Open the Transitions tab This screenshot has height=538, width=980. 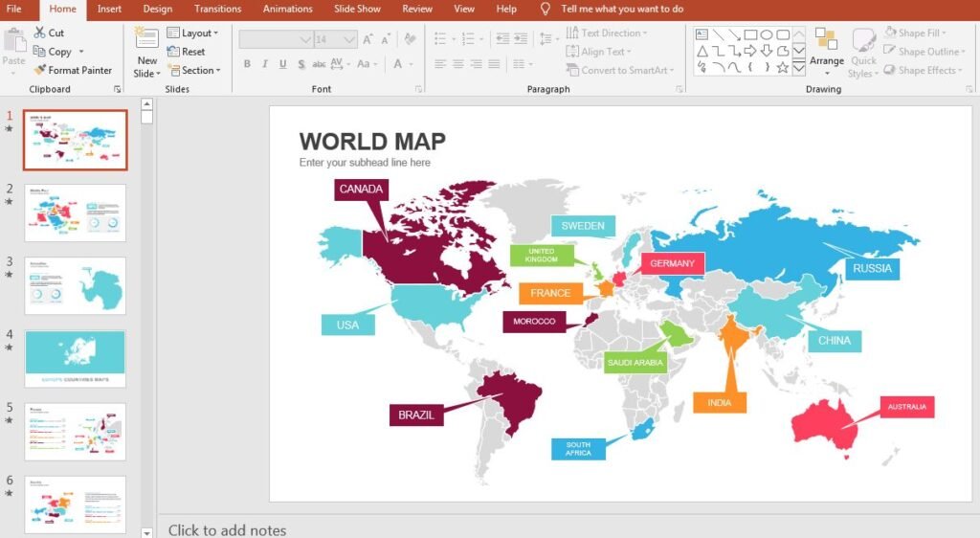pyautogui.click(x=217, y=9)
